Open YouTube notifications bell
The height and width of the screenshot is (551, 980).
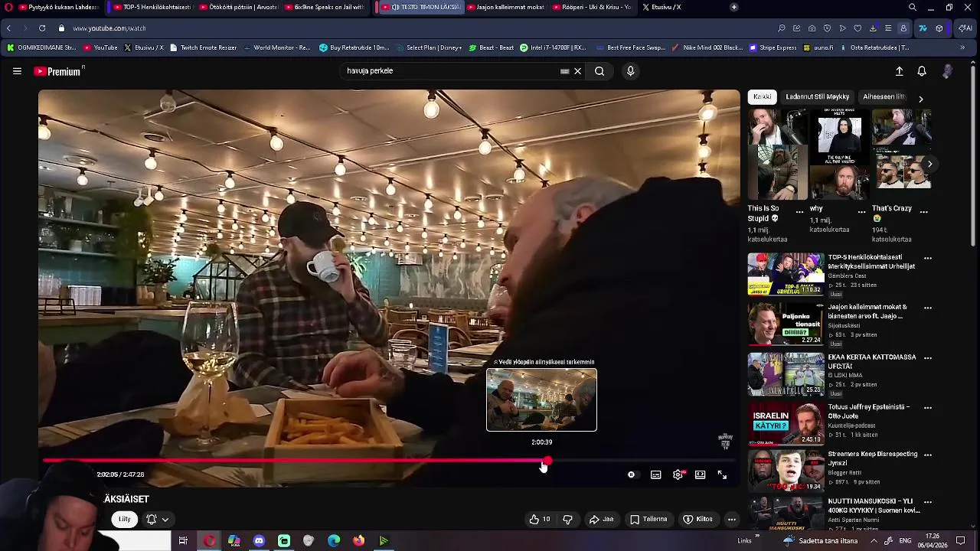tap(922, 71)
